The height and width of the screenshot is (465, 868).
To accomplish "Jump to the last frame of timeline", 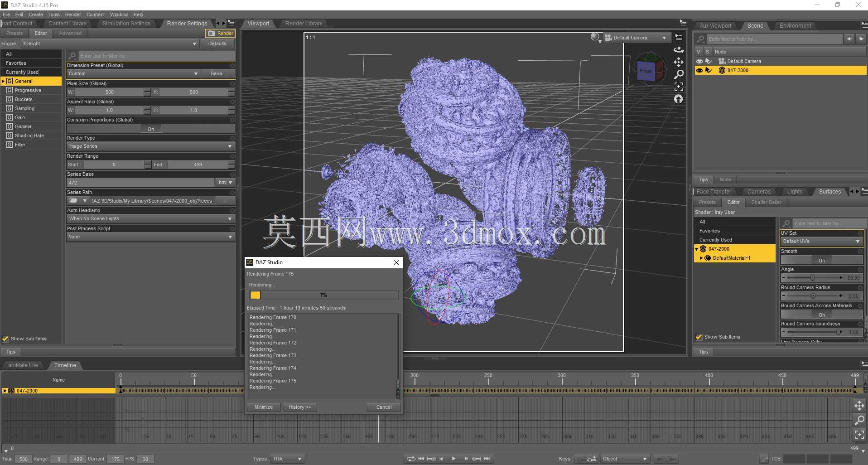I will 487,459.
